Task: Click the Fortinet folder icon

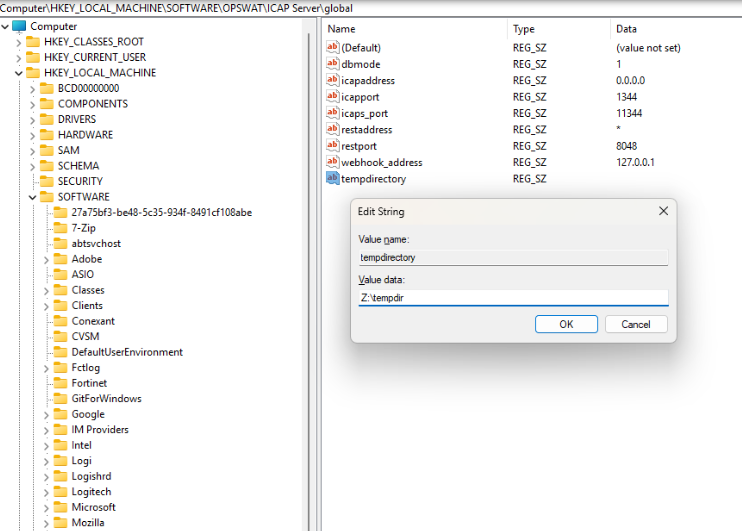Action: coord(61,383)
